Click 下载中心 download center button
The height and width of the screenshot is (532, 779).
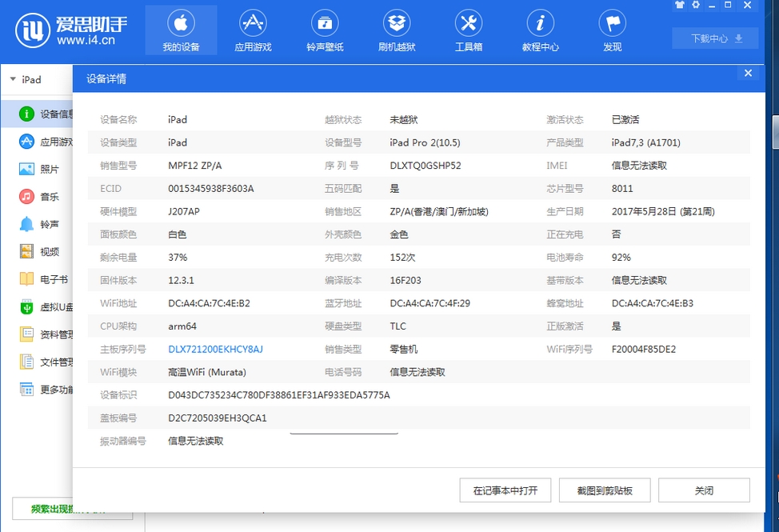click(x=715, y=38)
